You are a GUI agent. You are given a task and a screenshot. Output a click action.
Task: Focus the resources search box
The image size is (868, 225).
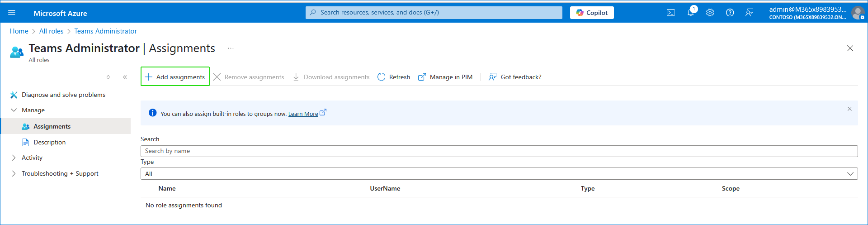(x=434, y=13)
